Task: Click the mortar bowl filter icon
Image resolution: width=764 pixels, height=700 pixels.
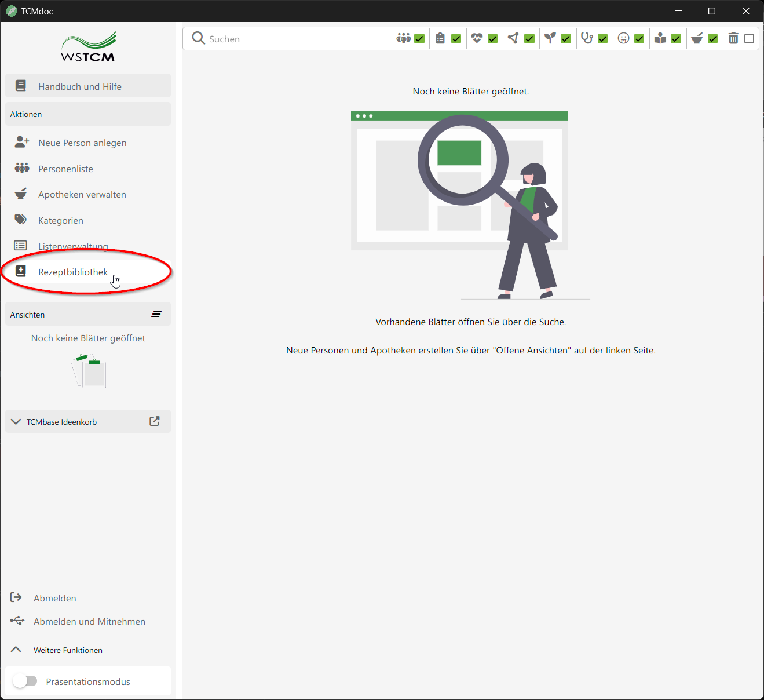Action: tap(697, 38)
